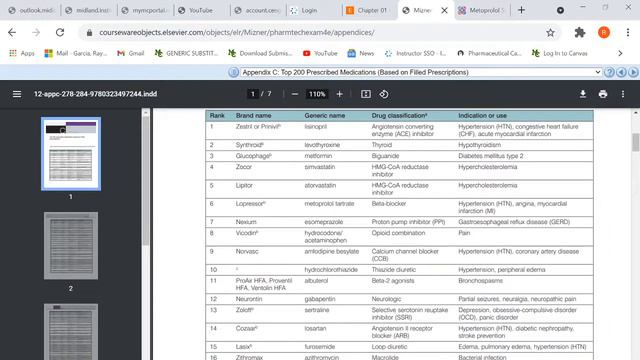
Task: Bookmark this page with the star icon
Action: pos(550,33)
